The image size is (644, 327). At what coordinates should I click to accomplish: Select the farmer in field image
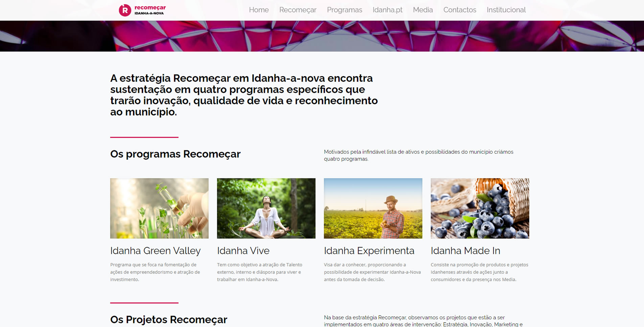pyautogui.click(x=373, y=208)
